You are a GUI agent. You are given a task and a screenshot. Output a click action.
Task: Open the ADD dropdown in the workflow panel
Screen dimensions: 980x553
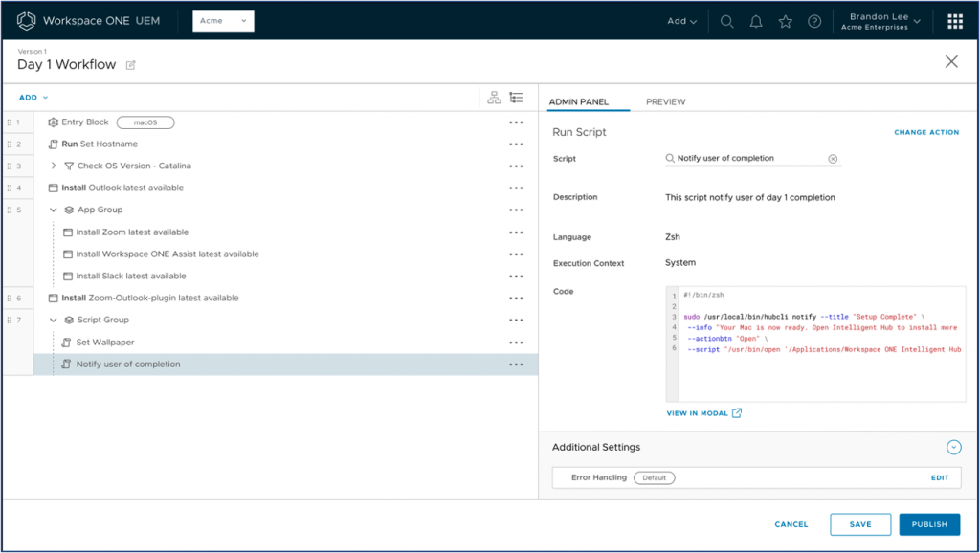[x=33, y=98]
